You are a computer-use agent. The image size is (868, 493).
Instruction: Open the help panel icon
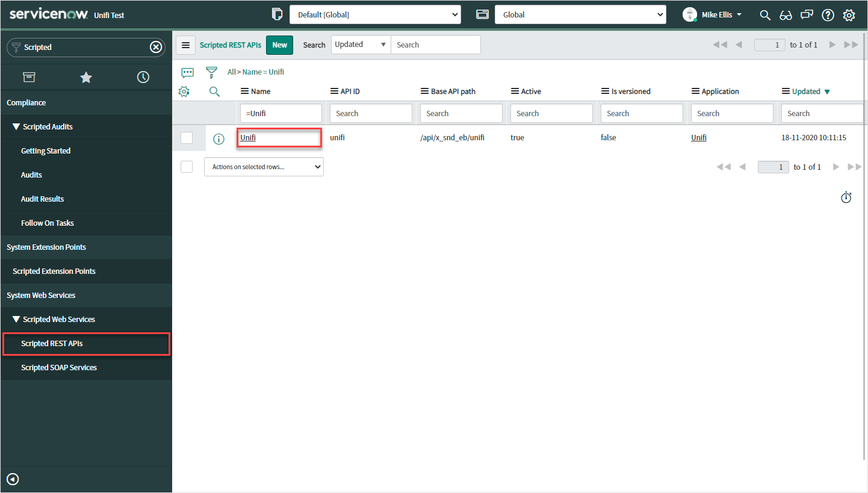(x=828, y=15)
